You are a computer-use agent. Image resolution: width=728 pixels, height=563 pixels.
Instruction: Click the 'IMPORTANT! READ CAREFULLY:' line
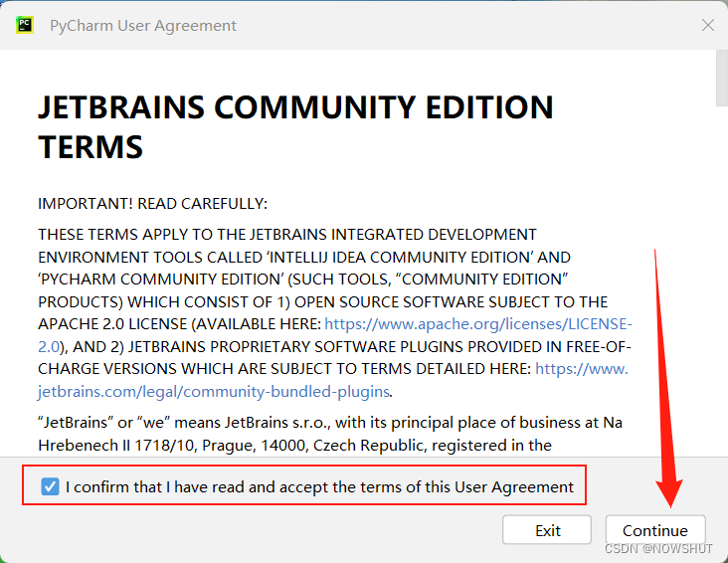(152, 204)
